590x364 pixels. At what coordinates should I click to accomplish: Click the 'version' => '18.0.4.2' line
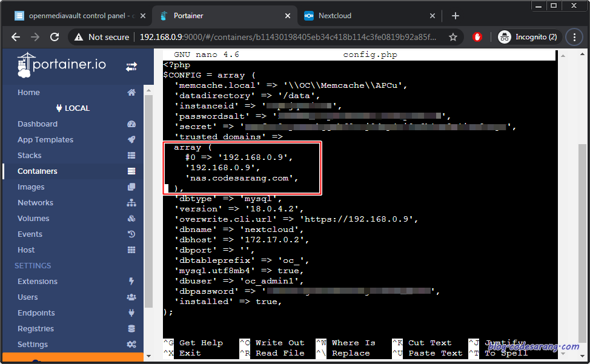pos(239,209)
